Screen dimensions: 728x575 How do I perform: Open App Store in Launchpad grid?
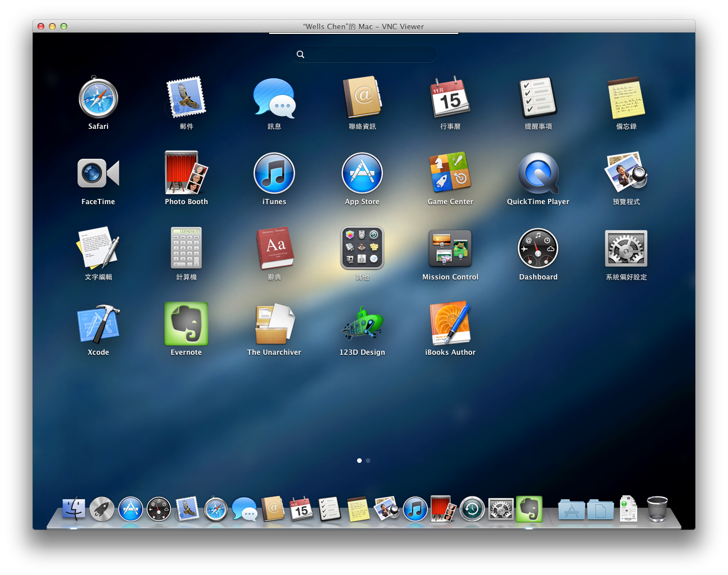pyautogui.click(x=362, y=173)
